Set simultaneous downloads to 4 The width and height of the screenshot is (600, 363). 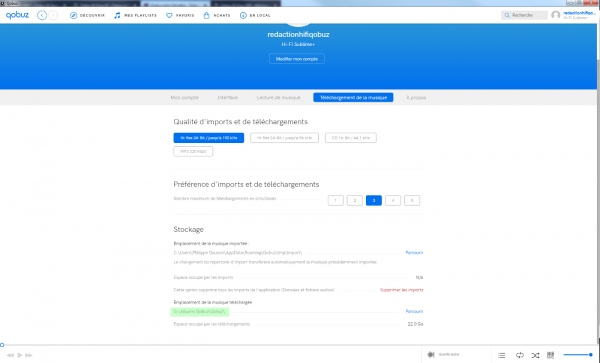point(393,200)
